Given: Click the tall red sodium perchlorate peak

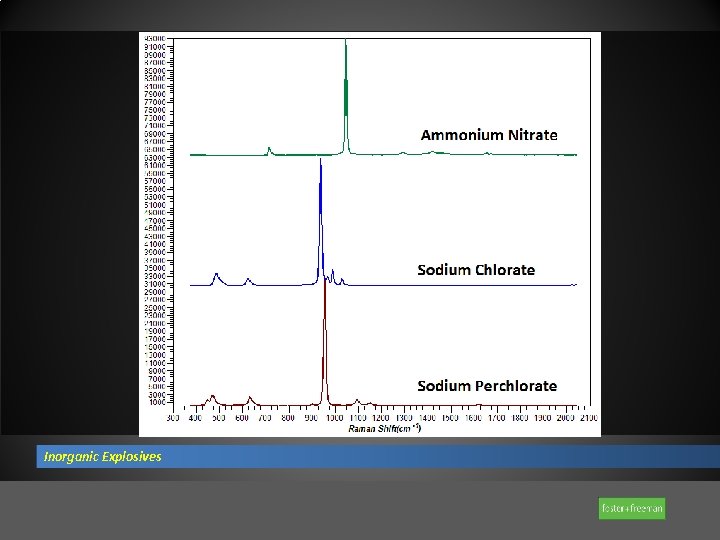Looking at the screenshot, I should pos(325,340).
